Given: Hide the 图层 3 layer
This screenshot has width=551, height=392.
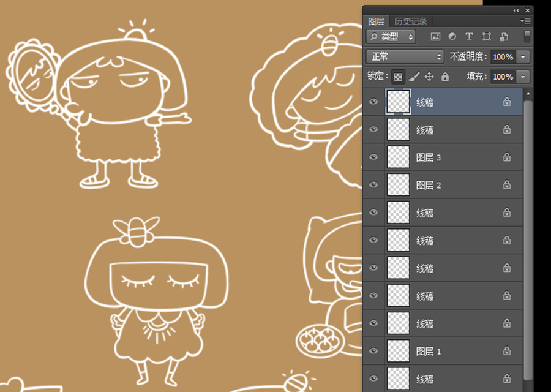Looking at the screenshot, I should (x=373, y=157).
